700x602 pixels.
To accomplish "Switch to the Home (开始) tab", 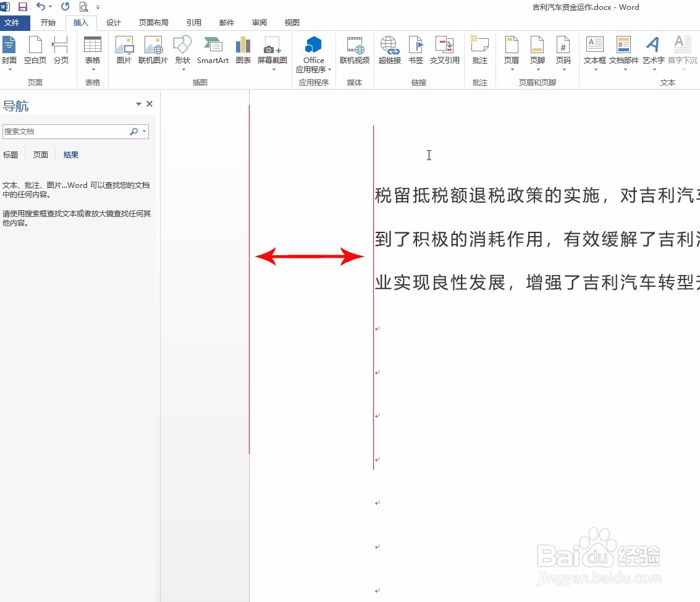I will click(x=48, y=23).
